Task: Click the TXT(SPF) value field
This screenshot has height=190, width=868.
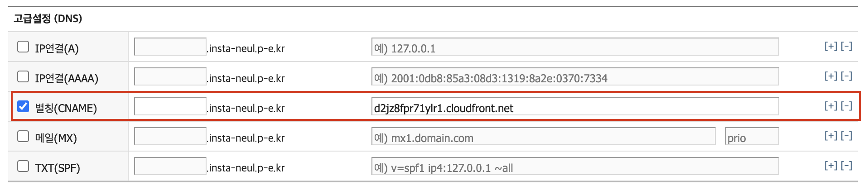Action: click(575, 166)
